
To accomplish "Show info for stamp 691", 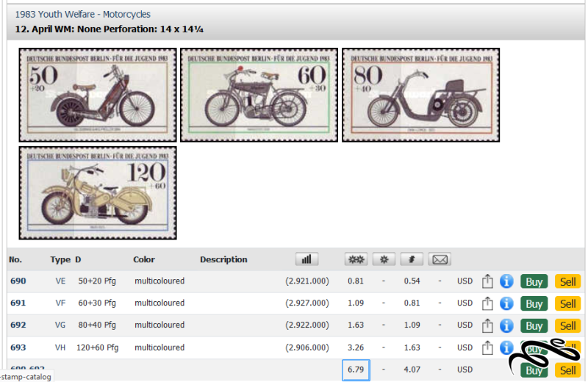I will tap(506, 303).
